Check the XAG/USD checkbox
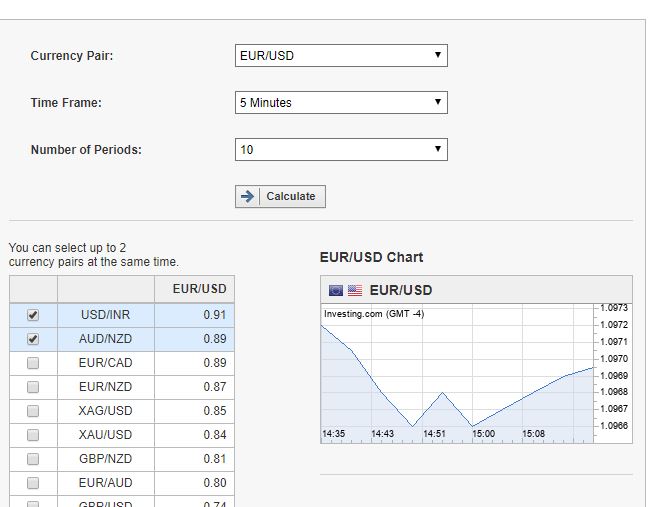 33,411
